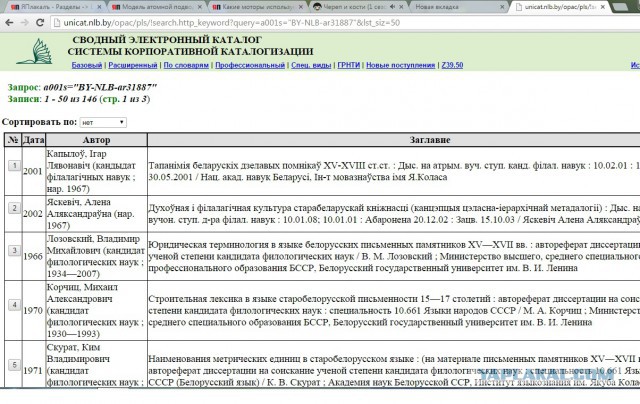Click the date cell '2001'

[33, 171]
